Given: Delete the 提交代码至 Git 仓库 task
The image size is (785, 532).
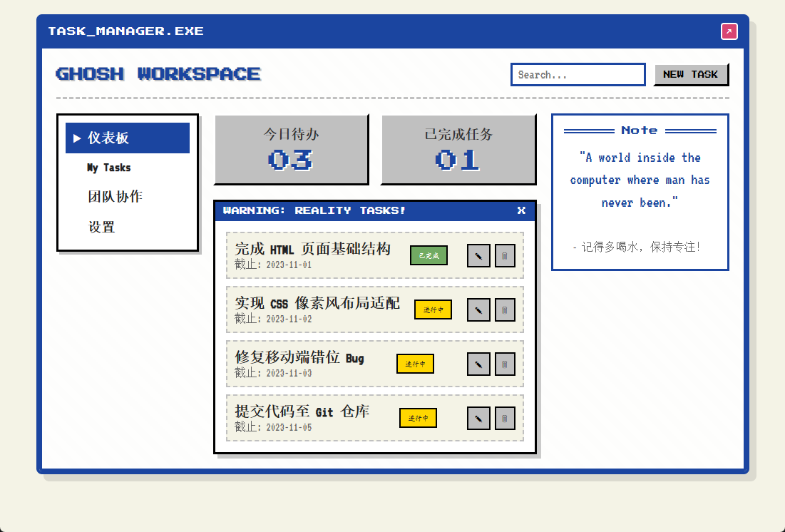Looking at the screenshot, I should tap(505, 419).
